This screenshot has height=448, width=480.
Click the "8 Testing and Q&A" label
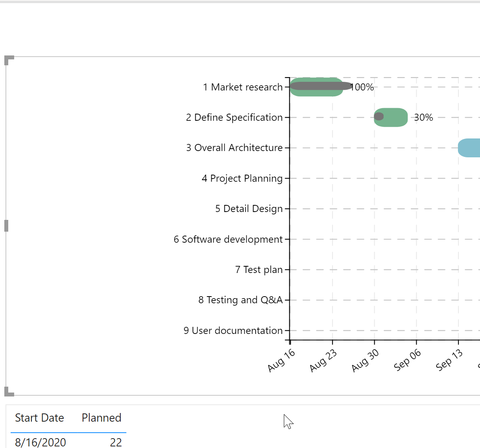point(240,300)
